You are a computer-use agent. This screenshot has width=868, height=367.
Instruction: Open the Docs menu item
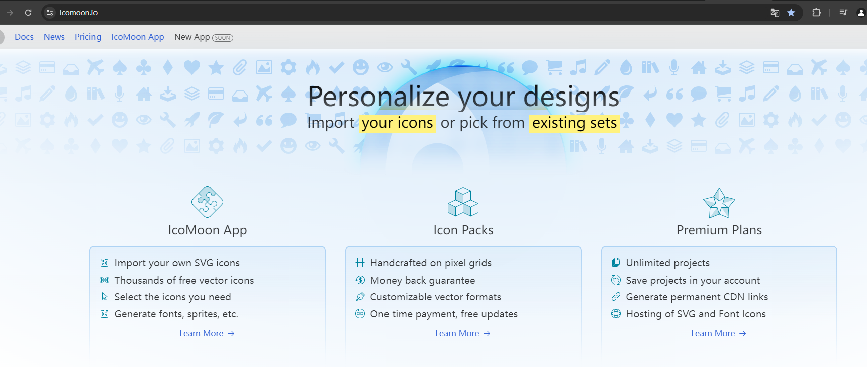point(24,37)
